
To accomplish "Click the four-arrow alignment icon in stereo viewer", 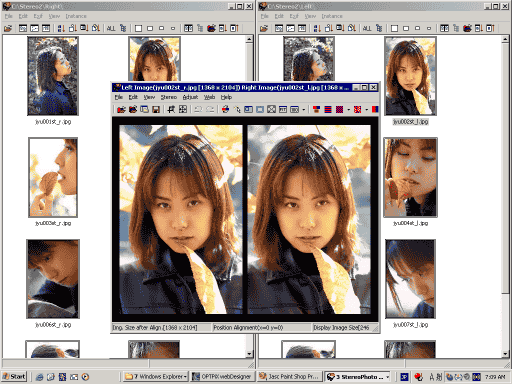I will [183, 109].
